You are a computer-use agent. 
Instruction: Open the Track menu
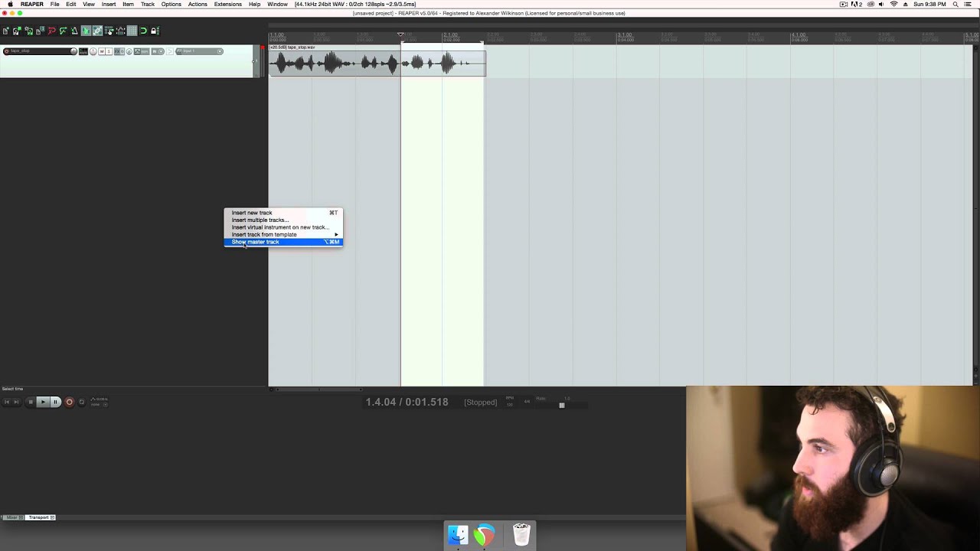click(148, 4)
